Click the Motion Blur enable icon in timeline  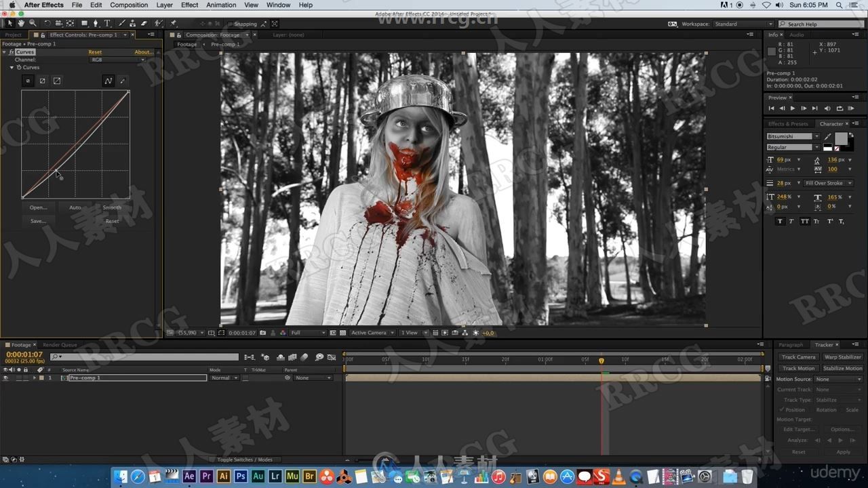[304, 357]
